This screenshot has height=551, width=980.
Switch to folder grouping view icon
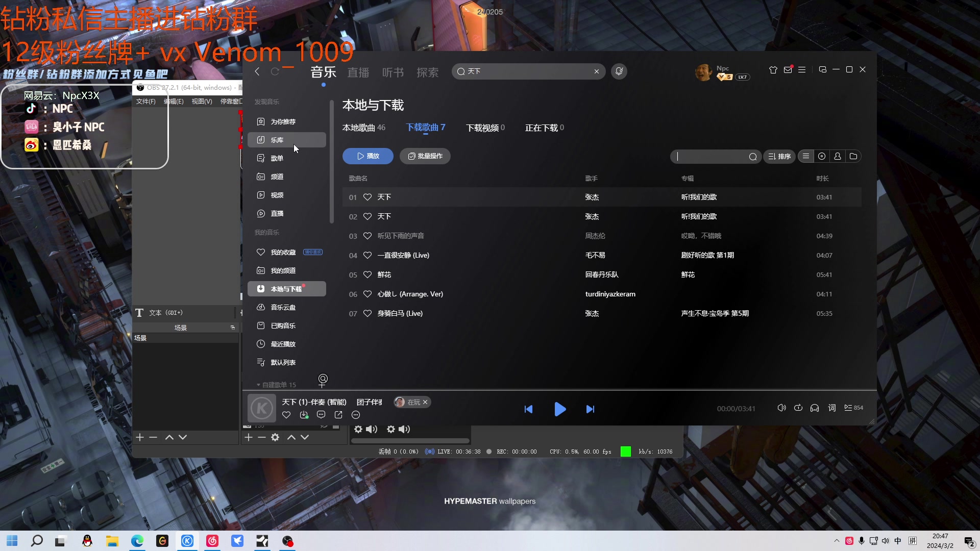(853, 156)
